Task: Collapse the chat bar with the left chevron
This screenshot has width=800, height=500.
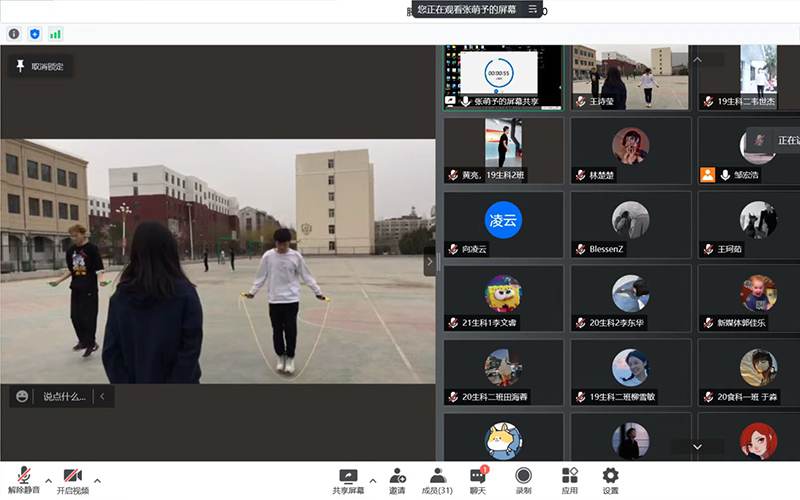Action: (103, 396)
